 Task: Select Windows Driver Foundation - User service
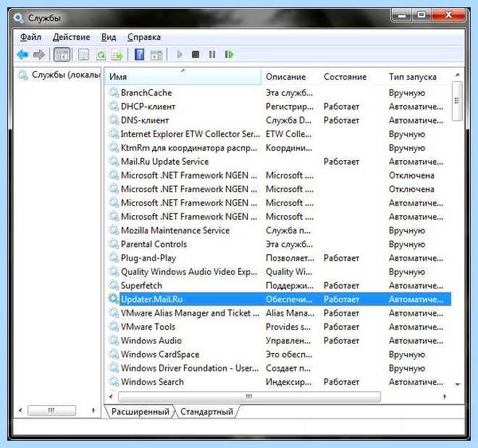pyautogui.click(x=280, y=367)
